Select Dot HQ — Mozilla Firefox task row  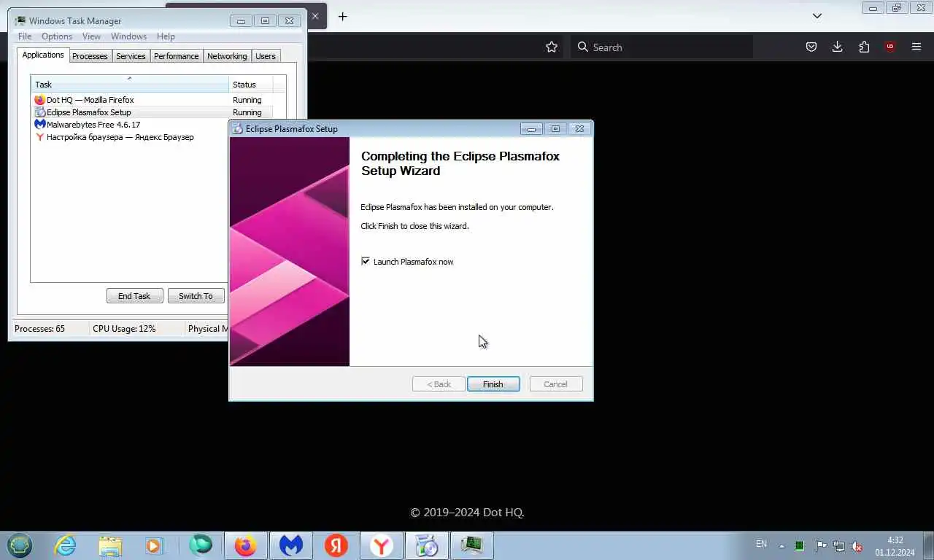click(153, 100)
